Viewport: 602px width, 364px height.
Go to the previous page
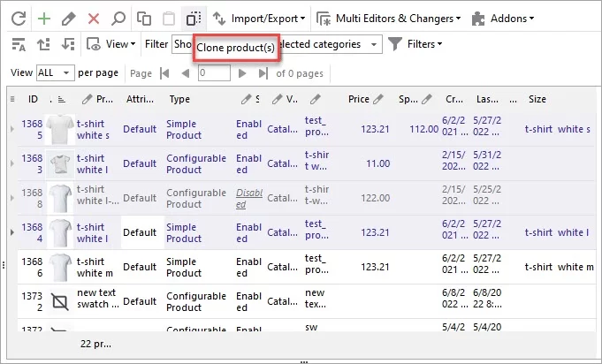[186, 73]
